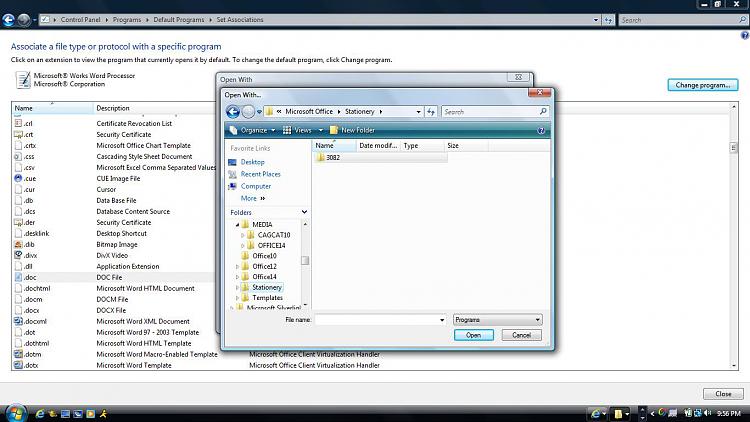Click Microsoft Office in dialog address path
750x422 pixels.
coord(309,111)
